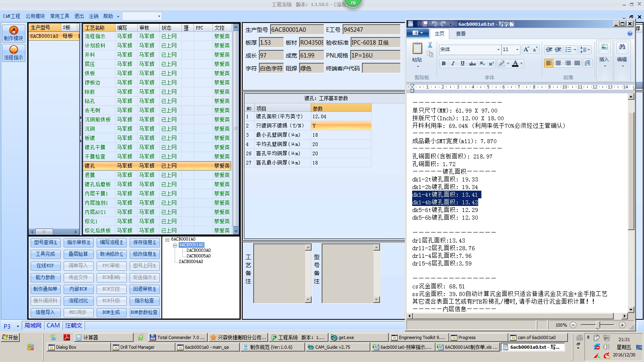Image resolution: width=644 pixels, height=362 pixels.
Task: Click the 开始 Start button
Action: tap(10, 337)
